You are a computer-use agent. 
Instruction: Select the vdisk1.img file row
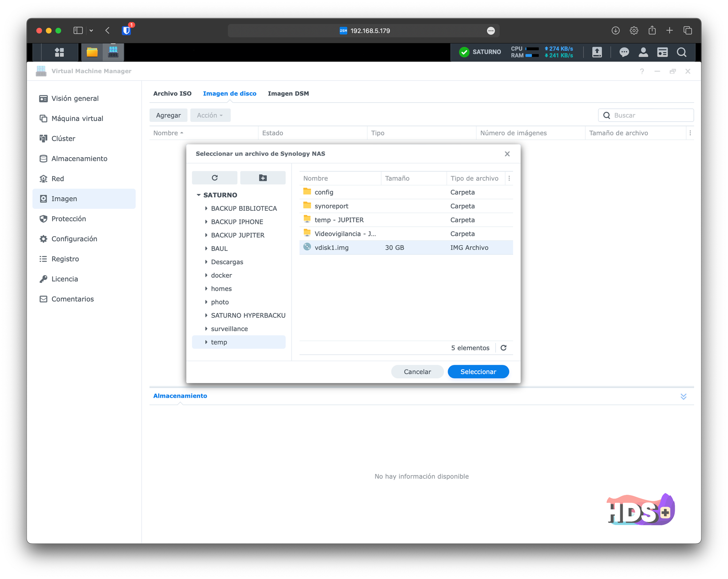pyautogui.click(x=406, y=247)
